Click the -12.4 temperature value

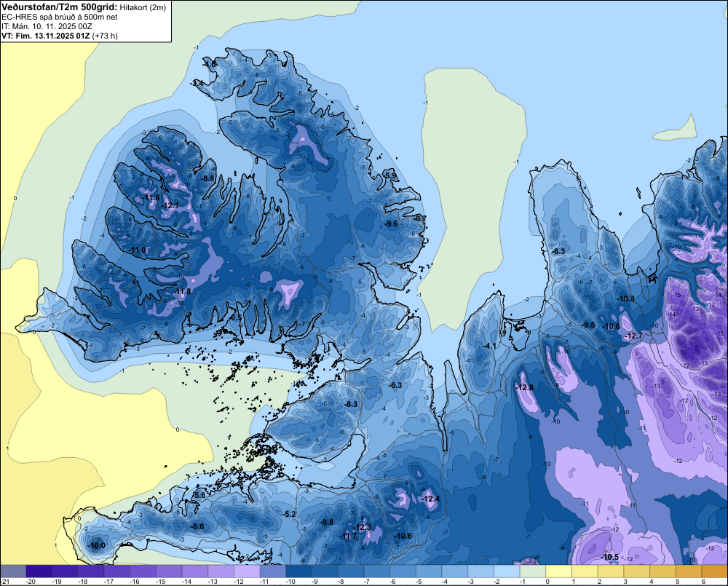click(430, 499)
